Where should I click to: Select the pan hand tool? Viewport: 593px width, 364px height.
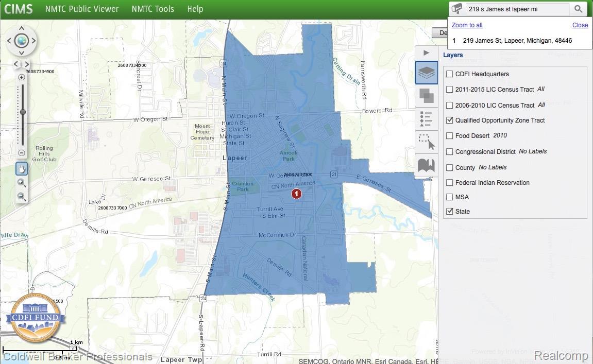[22, 168]
